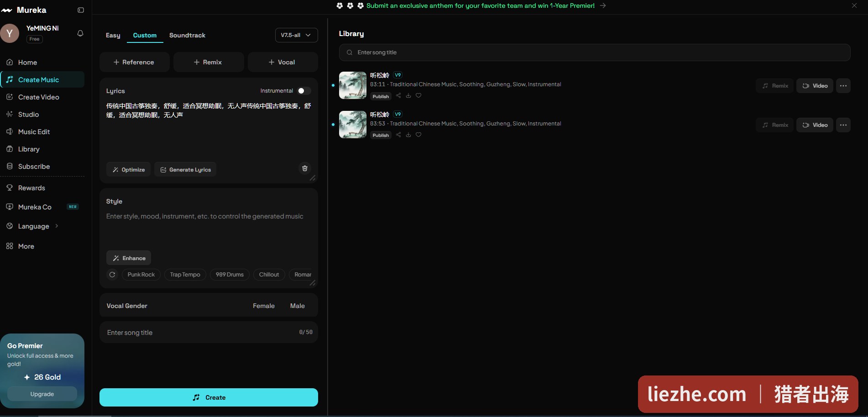Toggle the Instrumental switch
This screenshot has width=868, height=417.
(x=304, y=91)
